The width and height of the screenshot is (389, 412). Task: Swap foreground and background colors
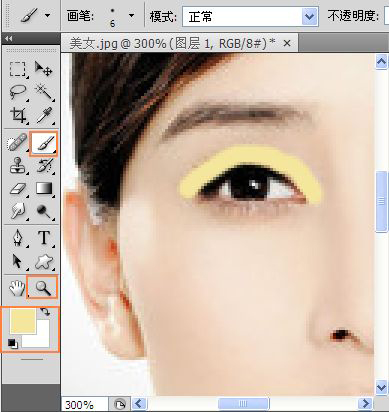[44, 312]
